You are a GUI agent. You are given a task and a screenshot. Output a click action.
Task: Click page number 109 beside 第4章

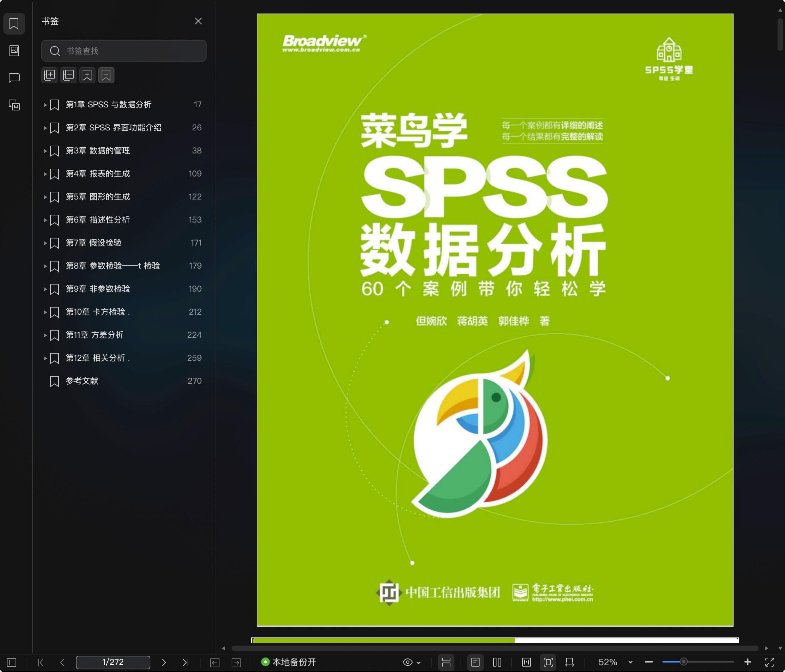coord(195,174)
